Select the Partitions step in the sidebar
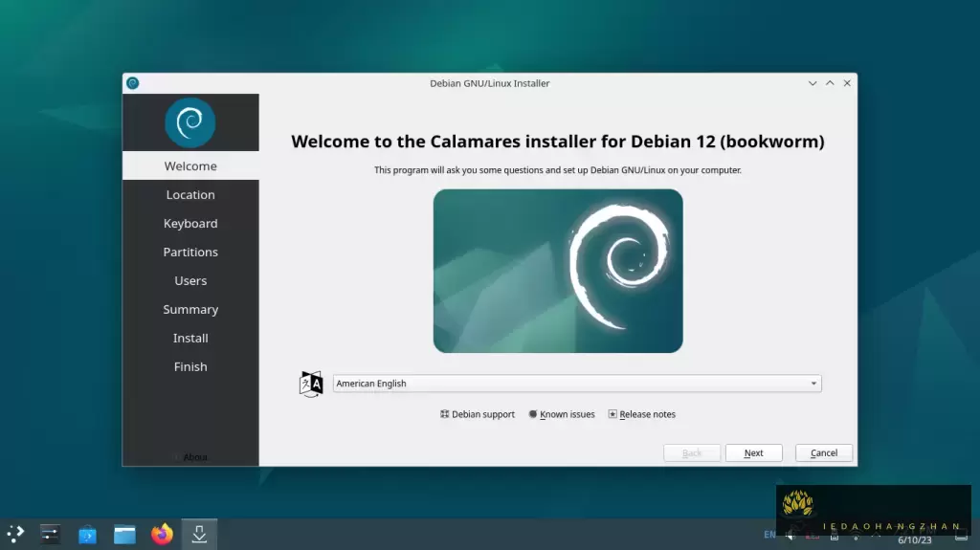 [x=190, y=252]
